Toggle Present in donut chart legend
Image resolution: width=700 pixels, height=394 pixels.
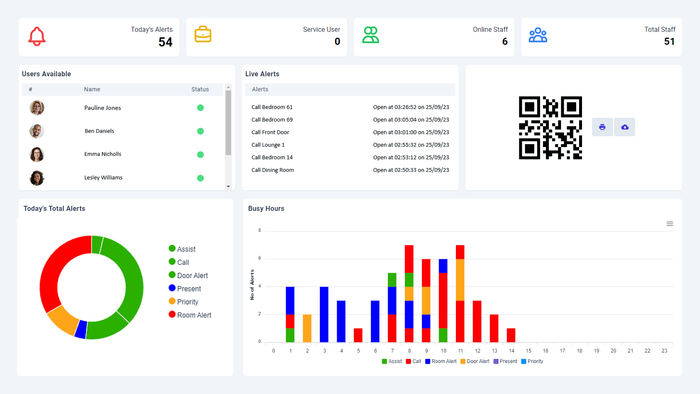(x=185, y=288)
